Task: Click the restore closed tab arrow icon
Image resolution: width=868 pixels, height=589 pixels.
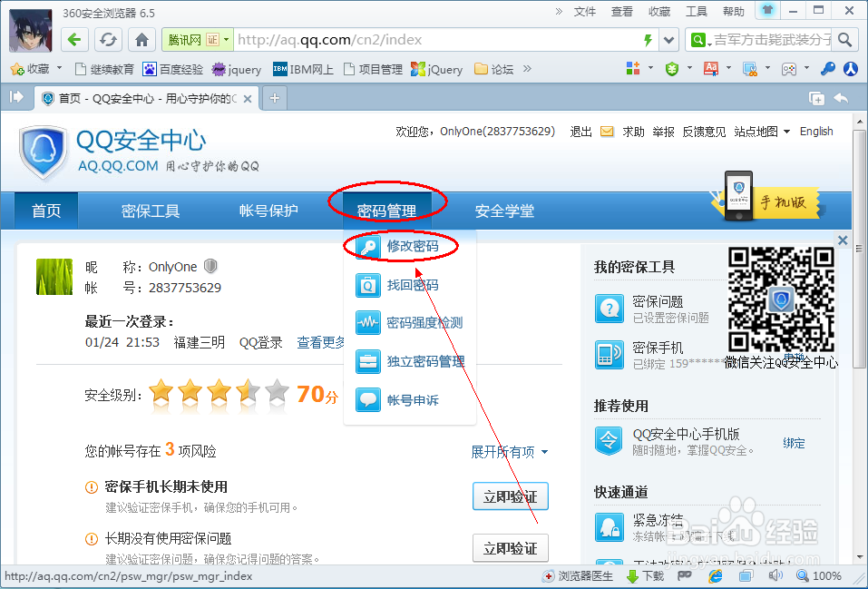Action: pos(841,99)
